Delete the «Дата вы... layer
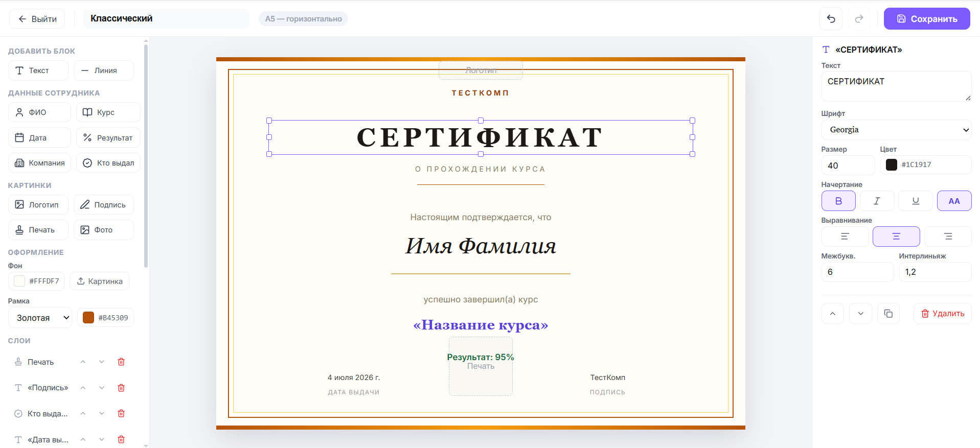The width and height of the screenshot is (980, 448). [121, 439]
